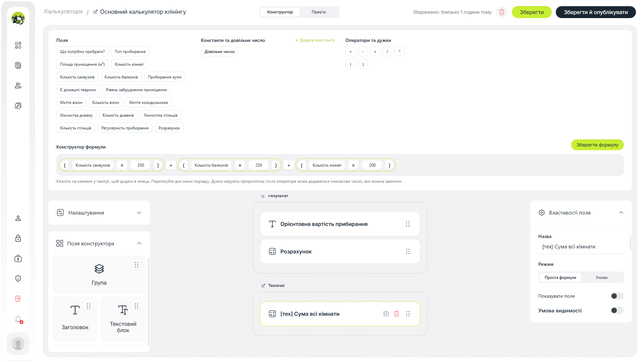Grab drag handle of [тех] Сума всі кімнати

click(x=408, y=314)
